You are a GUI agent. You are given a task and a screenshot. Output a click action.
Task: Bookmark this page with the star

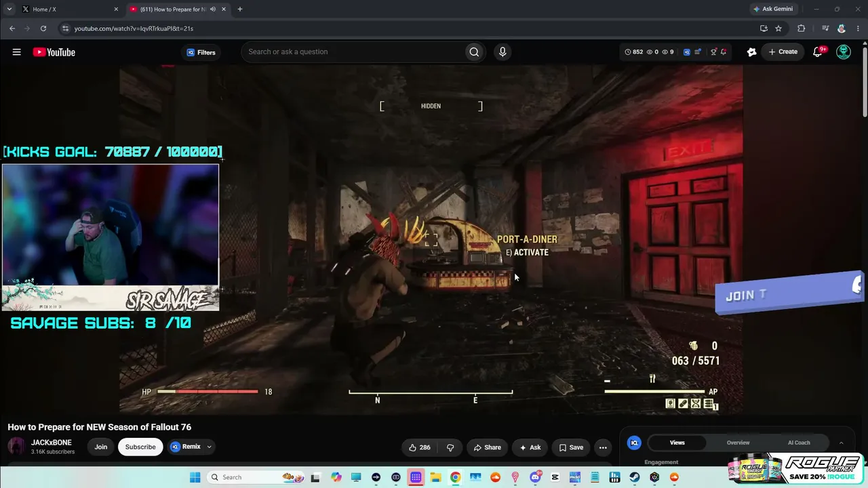[x=778, y=28]
